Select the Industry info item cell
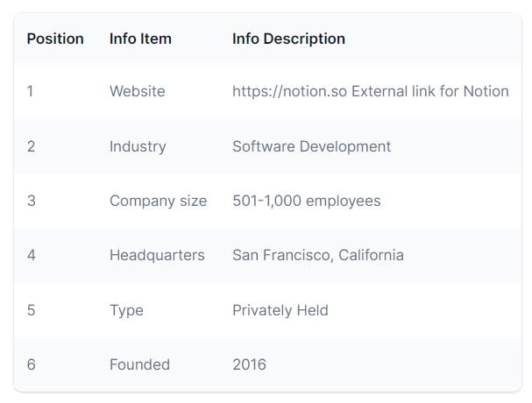The width and height of the screenshot is (532, 403). click(138, 146)
